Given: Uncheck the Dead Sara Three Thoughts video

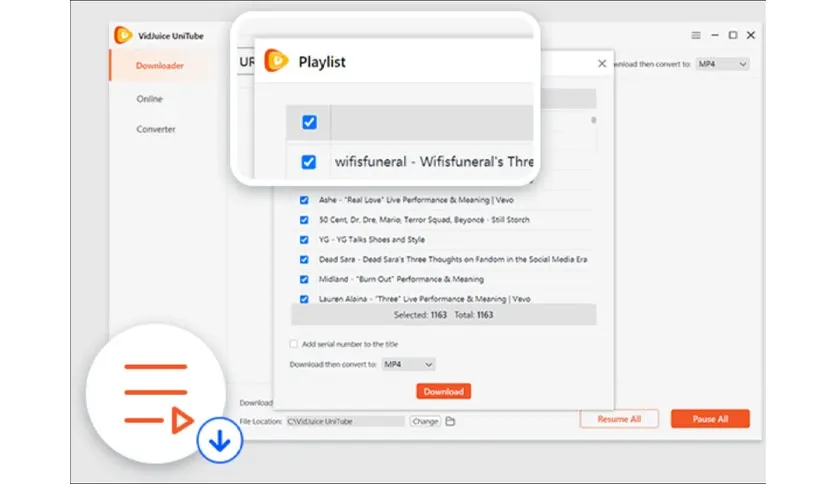Looking at the screenshot, I should 304,259.
